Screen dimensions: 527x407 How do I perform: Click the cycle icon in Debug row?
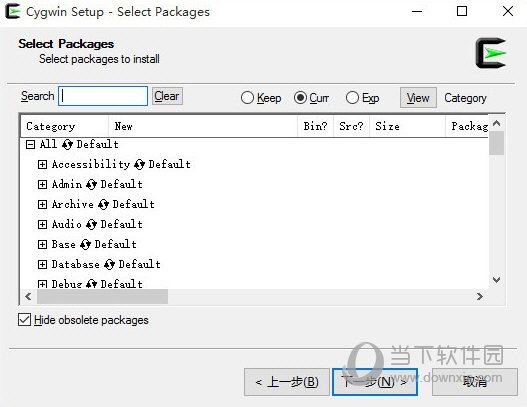point(91,284)
